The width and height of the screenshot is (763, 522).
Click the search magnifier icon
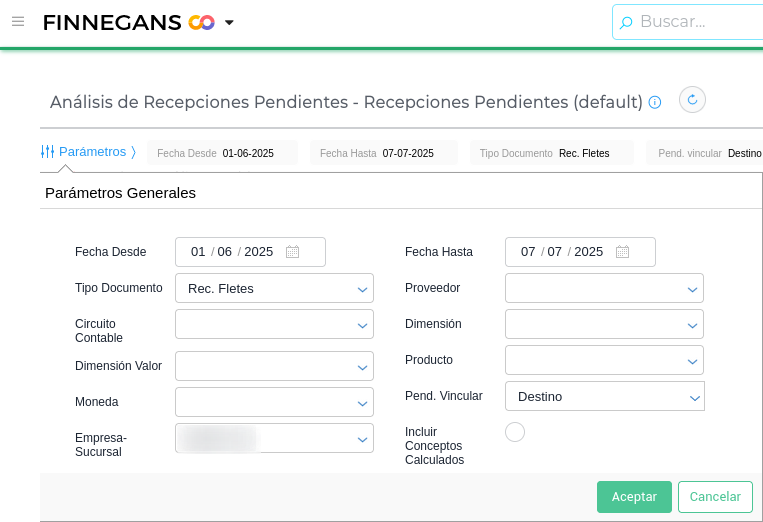click(626, 22)
